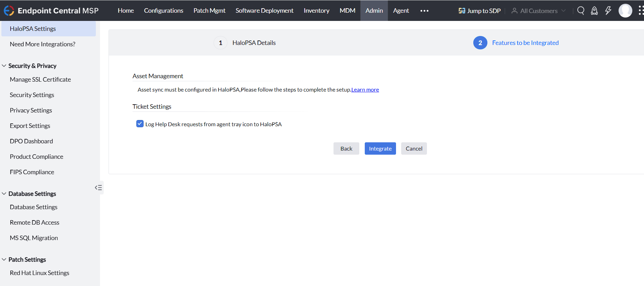Select step 2 Features to be Integrated
Image resolution: width=644 pixels, height=286 pixels.
coord(516,43)
